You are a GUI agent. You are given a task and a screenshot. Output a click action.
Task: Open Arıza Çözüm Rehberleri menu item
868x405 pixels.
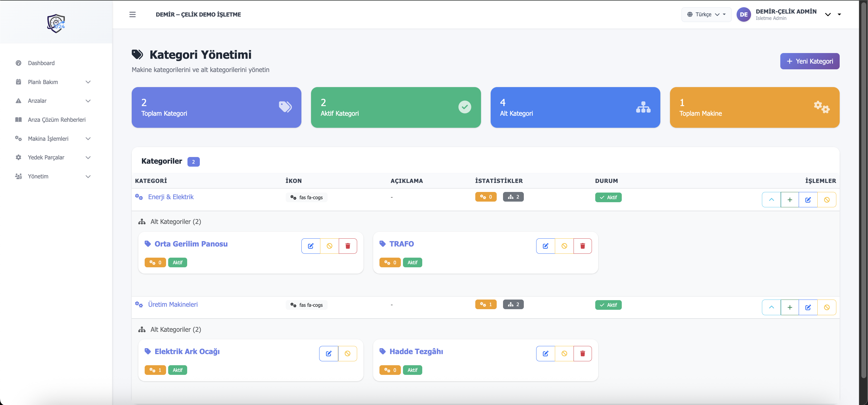[57, 120]
